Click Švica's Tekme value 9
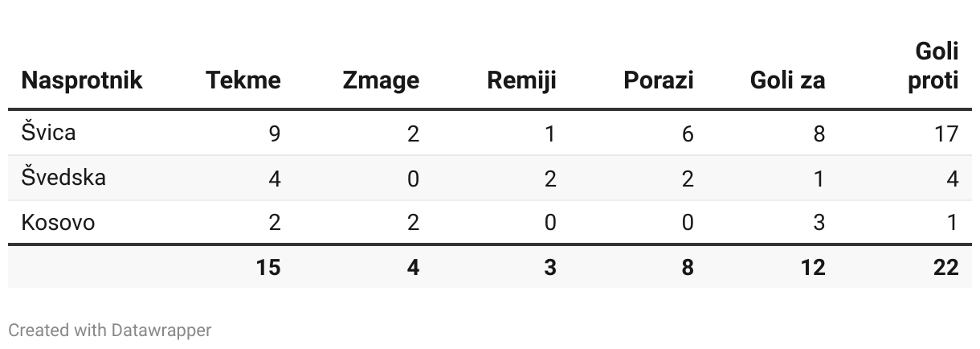This screenshot has width=980, height=349. pyautogui.click(x=275, y=133)
